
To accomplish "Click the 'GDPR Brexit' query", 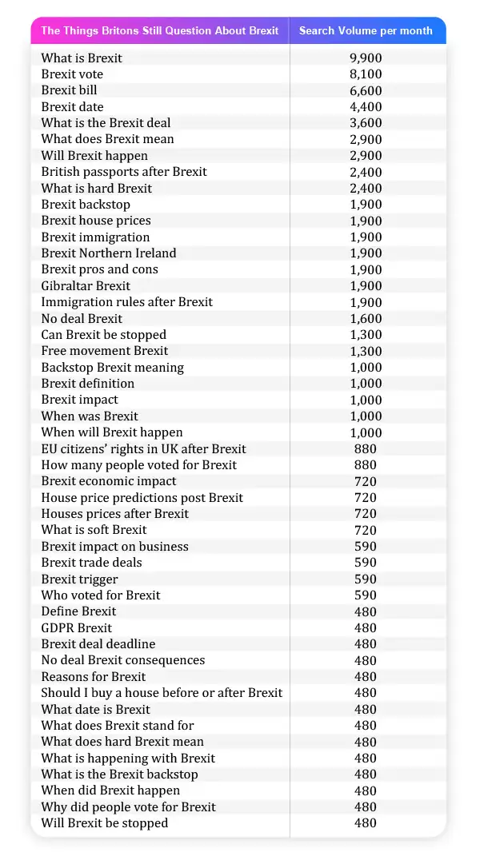I will tap(77, 627).
